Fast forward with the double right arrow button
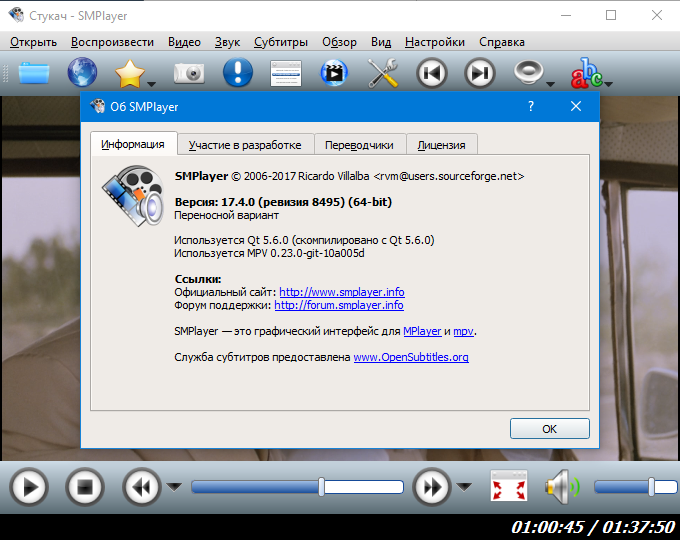The width and height of the screenshot is (680, 540). coord(432,487)
